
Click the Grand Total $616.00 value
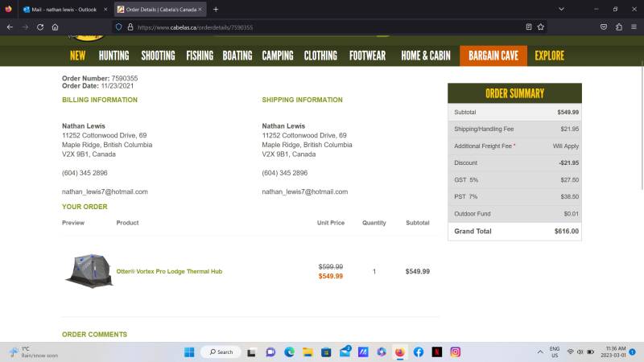[567, 231]
